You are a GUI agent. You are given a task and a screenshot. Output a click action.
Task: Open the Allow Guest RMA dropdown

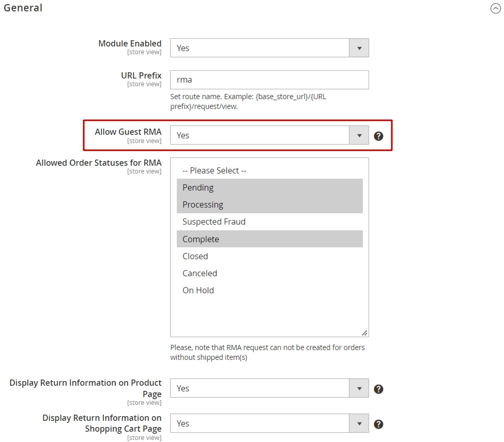[269, 135]
